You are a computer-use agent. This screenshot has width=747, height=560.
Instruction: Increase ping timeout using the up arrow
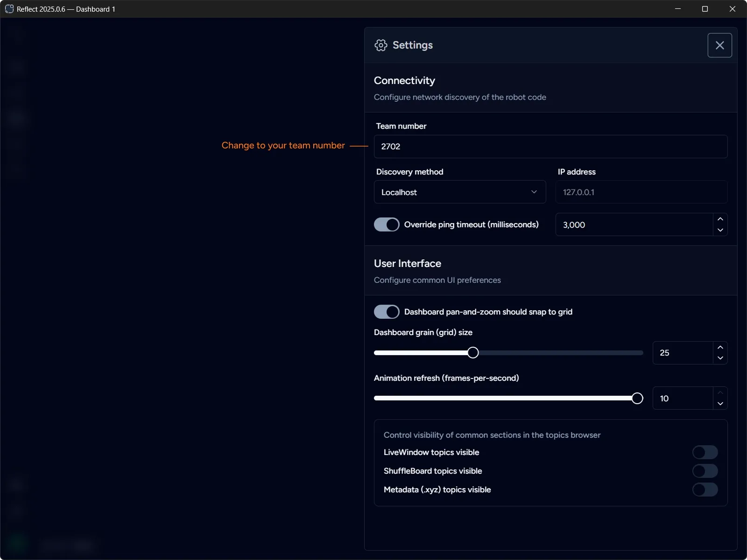click(720, 219)
